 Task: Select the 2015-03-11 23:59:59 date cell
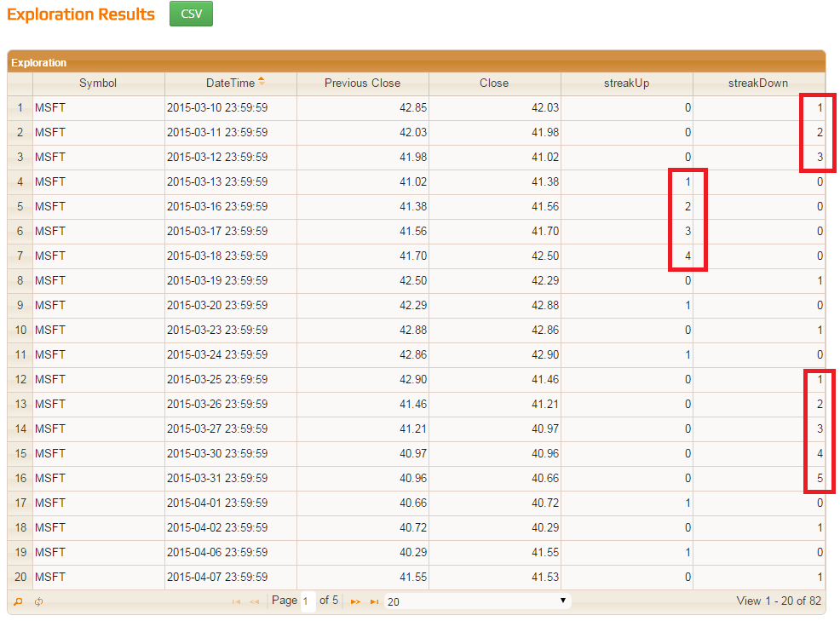(x=230, y=132)
